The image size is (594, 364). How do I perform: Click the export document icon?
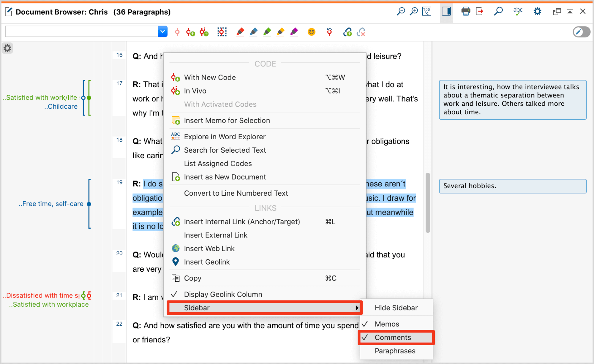[x=479, y=12]
